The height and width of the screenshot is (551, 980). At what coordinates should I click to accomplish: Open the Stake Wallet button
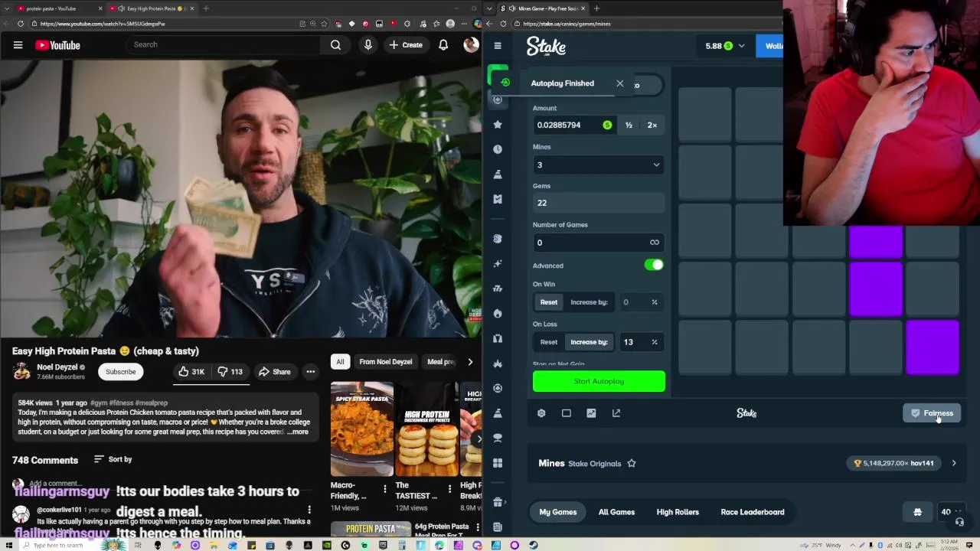click(x=769, y=46)
